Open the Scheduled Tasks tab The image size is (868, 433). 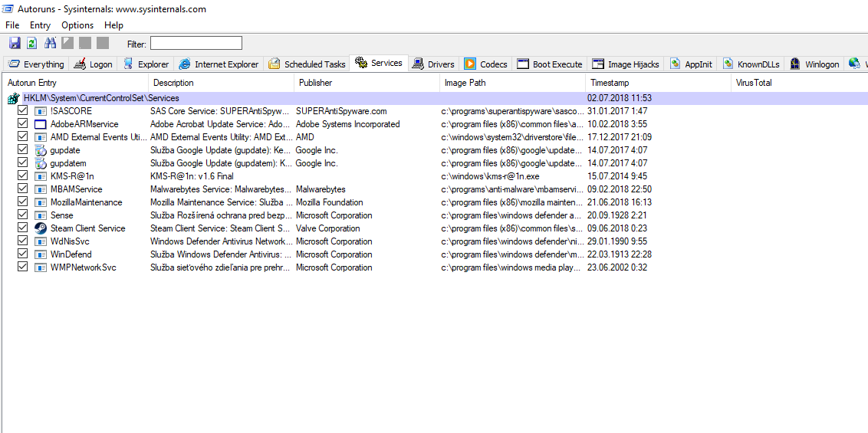(307, 64)
